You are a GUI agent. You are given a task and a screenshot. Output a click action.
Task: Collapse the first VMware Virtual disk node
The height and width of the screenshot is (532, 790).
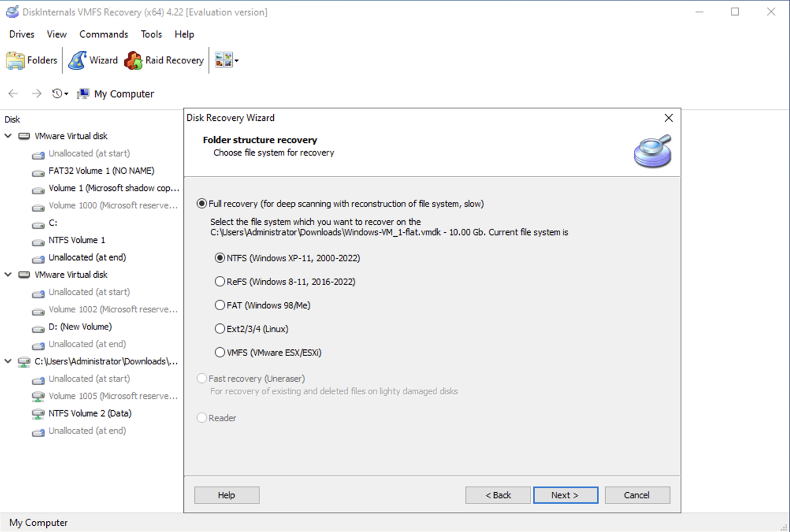8,136
